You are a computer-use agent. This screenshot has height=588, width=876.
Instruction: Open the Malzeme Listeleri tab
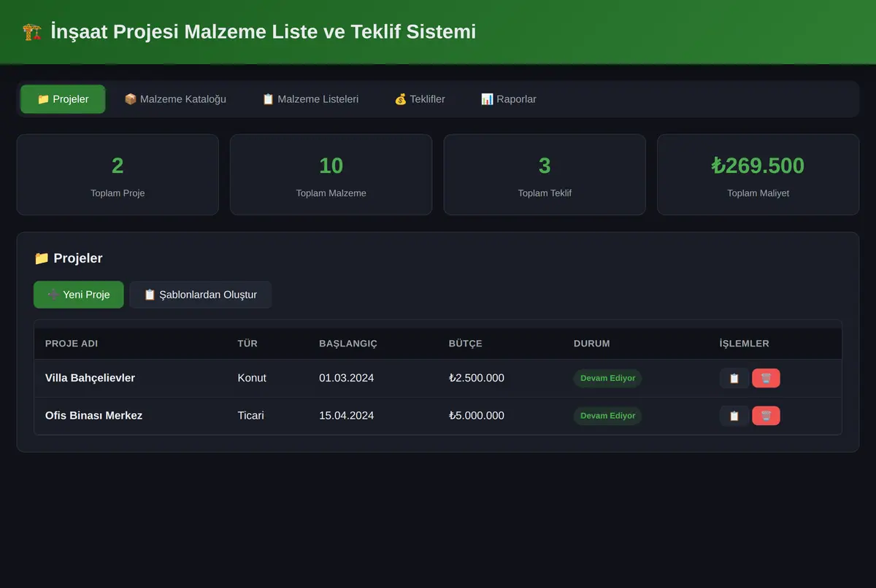[x=310, y=99]
